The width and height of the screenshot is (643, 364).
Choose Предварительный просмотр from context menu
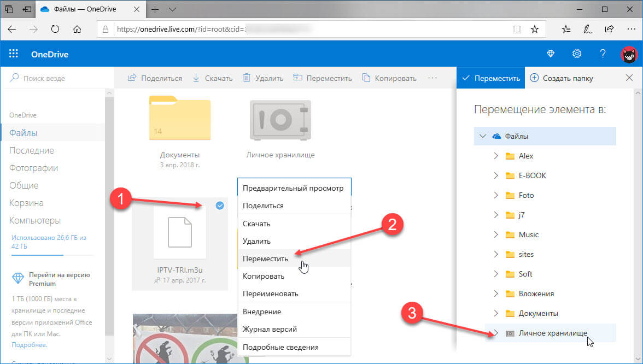(294, 188)
